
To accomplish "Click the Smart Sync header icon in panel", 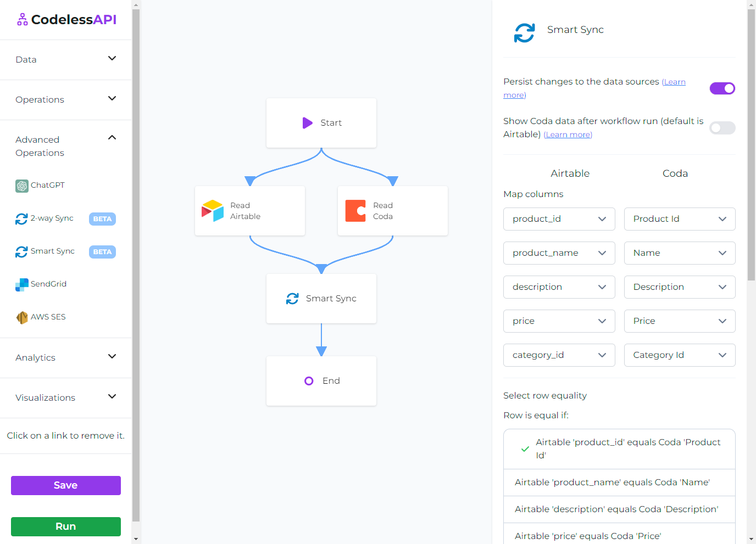I will 524,33.
